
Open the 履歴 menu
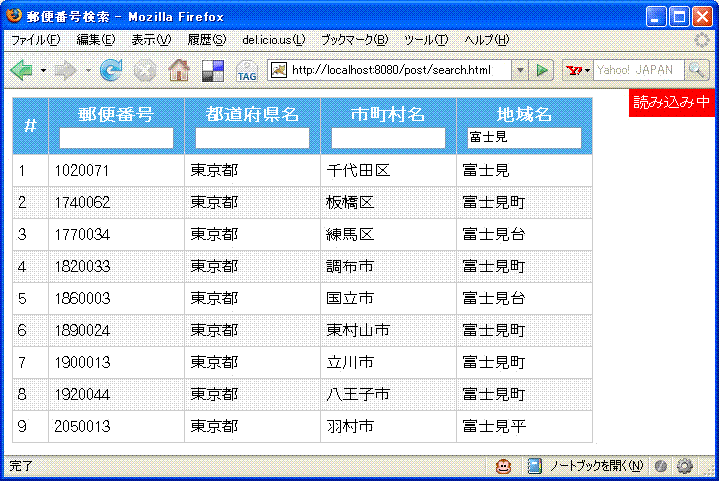207,40
